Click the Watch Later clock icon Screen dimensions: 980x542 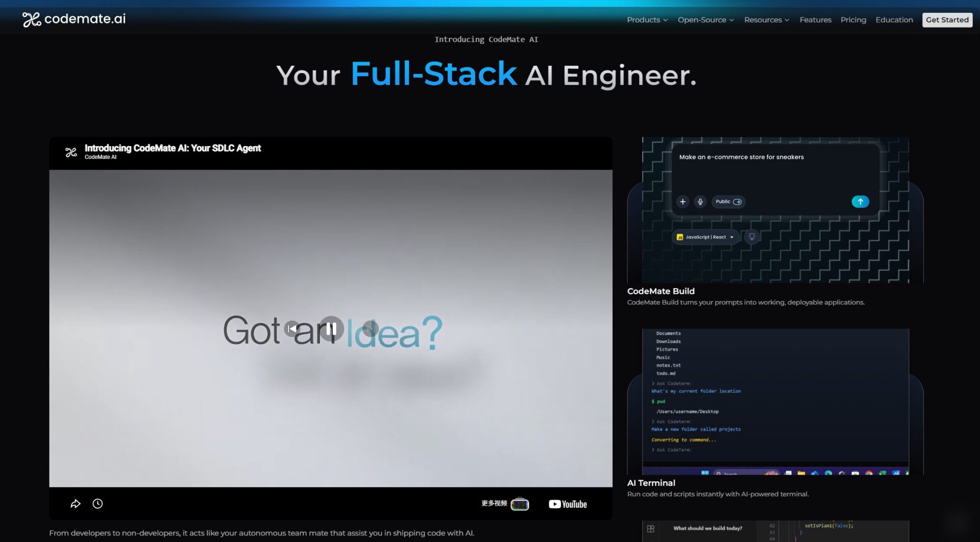tap(97, 504)
